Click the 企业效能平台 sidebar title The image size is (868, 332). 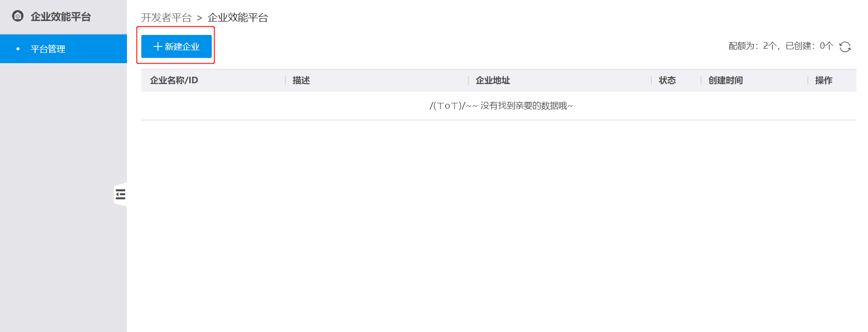pos(61,17)
